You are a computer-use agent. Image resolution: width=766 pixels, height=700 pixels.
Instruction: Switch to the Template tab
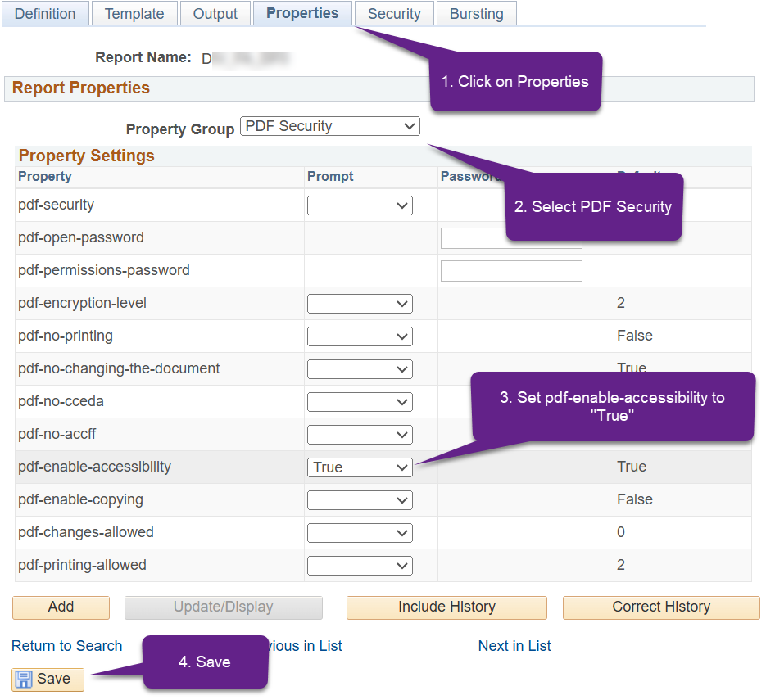(x=134, y=14)
